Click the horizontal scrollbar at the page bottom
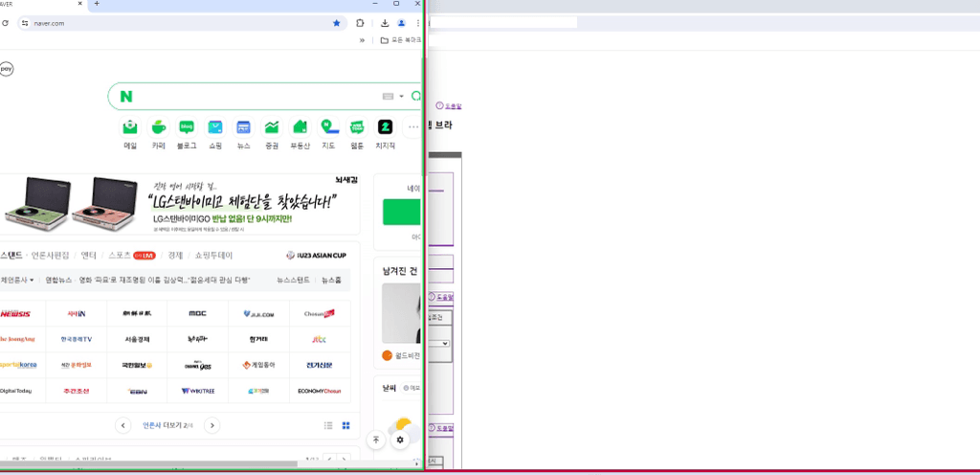980x475 pixels. tap(148, 464)
